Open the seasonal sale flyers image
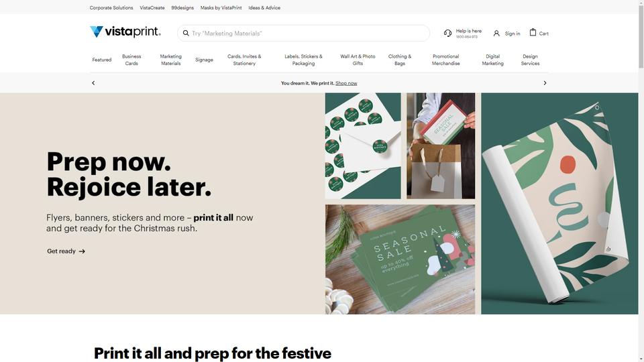644x362 pixels. [400, 259]
